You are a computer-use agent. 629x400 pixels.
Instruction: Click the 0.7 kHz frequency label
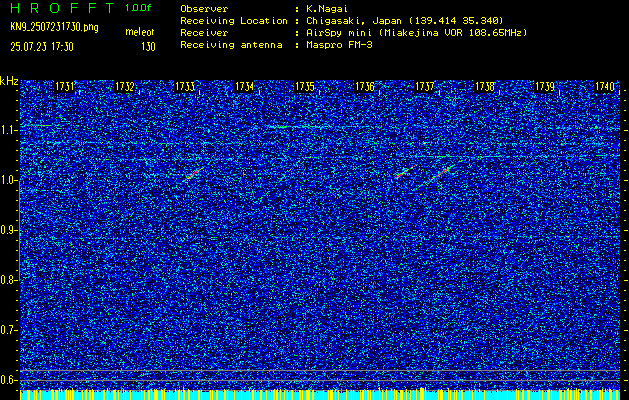pos(9,330)
